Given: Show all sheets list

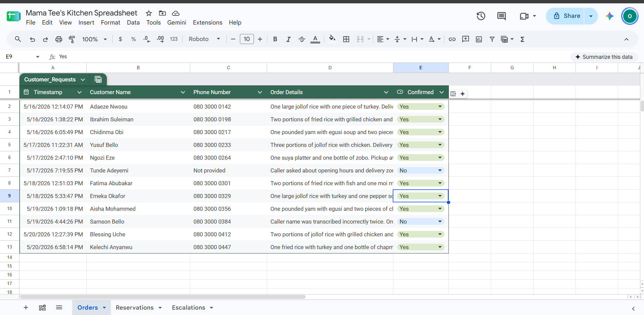Looking at the screenshot, I should tap(59, 308).
